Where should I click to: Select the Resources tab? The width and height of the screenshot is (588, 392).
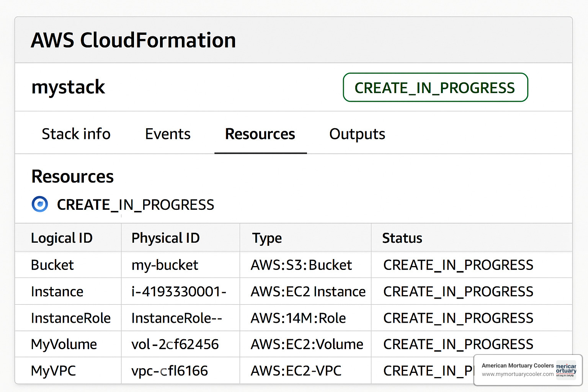tap(260, 134)
